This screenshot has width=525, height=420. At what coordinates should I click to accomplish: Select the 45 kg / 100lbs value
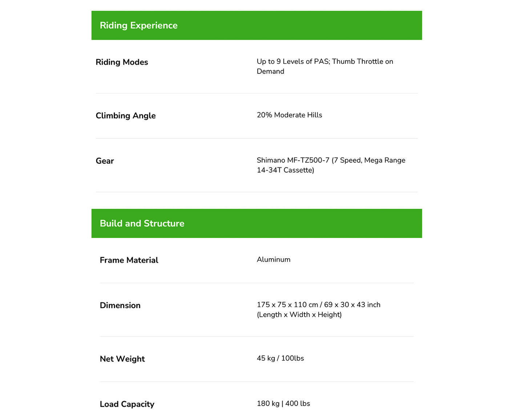pyautogui.click(x=280, y=358)
